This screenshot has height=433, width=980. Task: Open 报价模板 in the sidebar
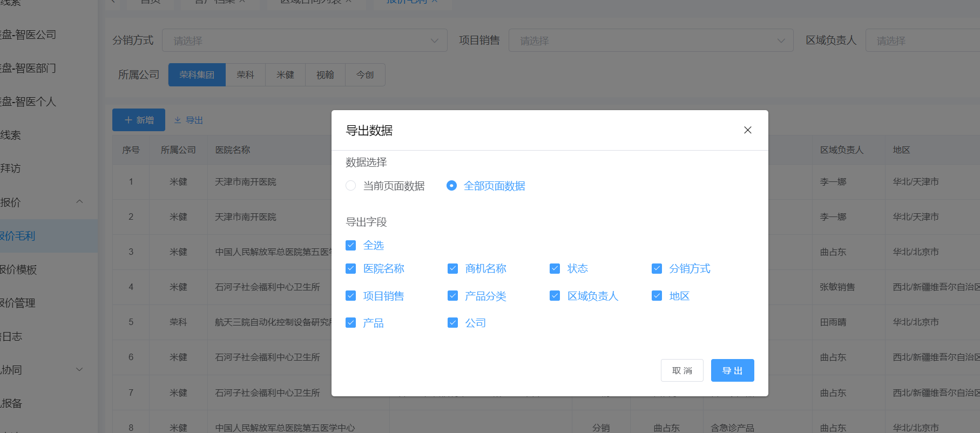coord(19,269)
